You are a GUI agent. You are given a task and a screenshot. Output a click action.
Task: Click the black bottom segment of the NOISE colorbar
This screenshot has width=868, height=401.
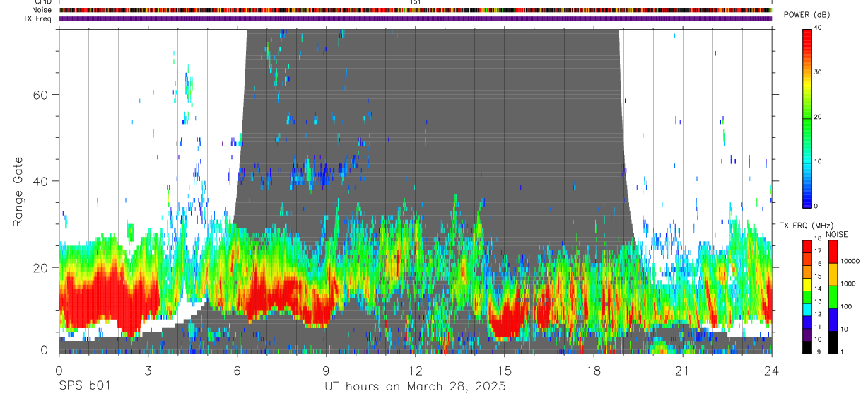833,342
